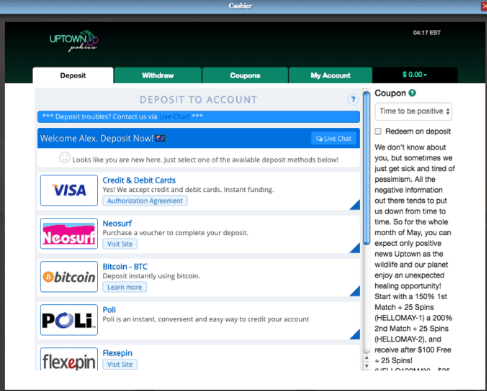
Task: Enable Redeem on deposit checkbox
Action: click(378, 131)
